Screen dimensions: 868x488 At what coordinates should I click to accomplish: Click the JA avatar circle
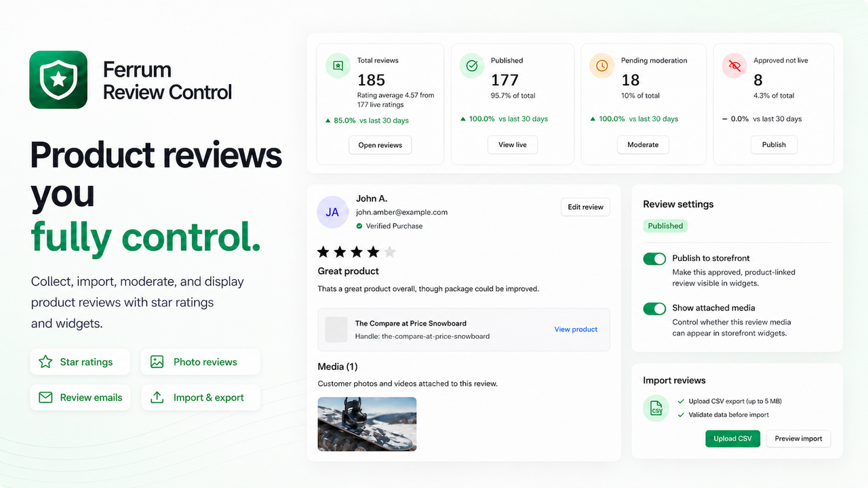tap(332, 212)
